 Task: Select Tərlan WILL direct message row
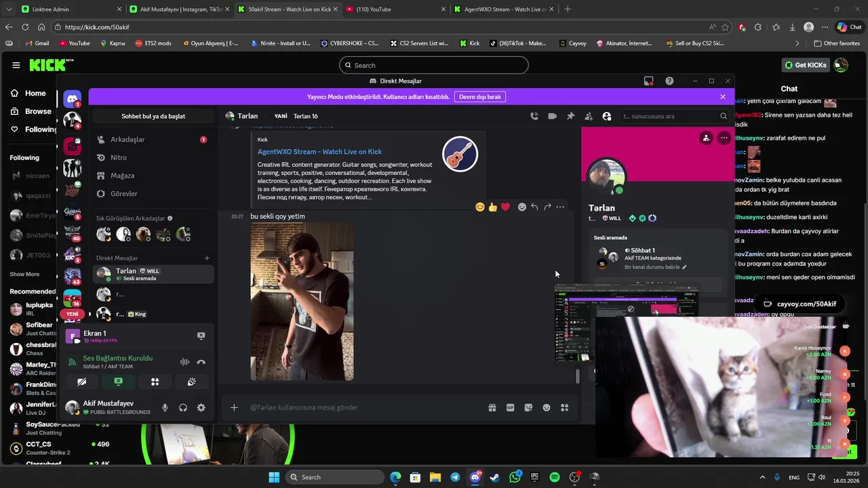153,274
